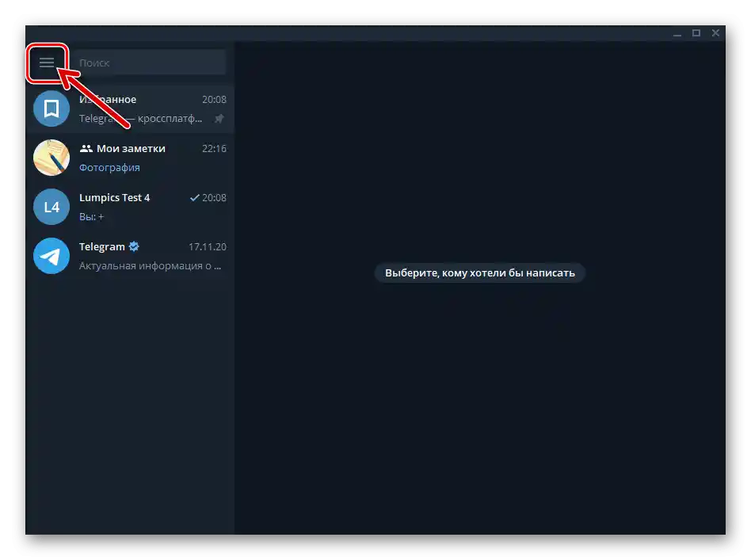Click the verified badge next to Telegram
Viewport: 751px width, 560px height.
[x=133, y=246]
